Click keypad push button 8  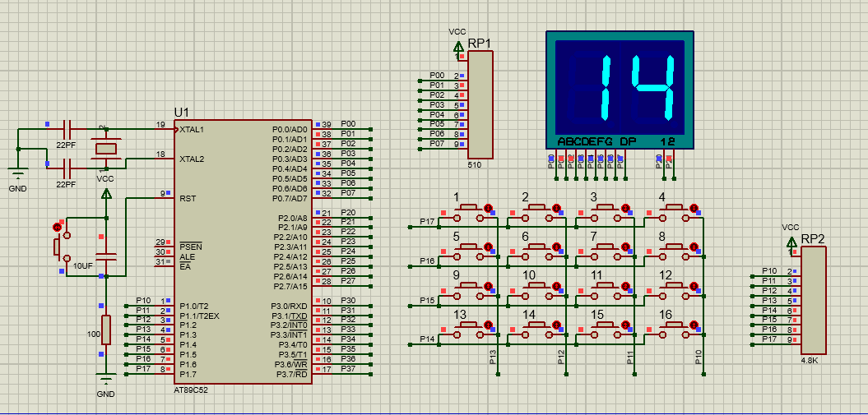675,250
